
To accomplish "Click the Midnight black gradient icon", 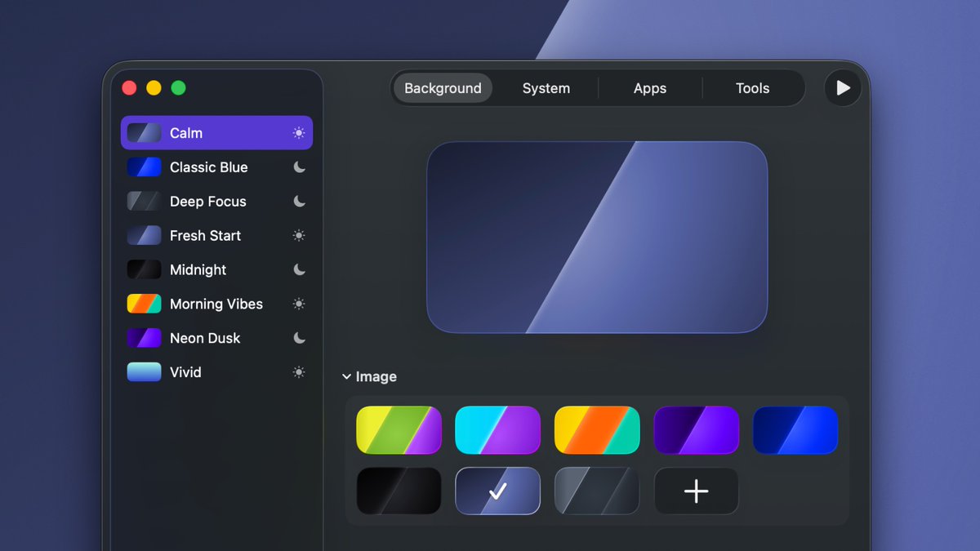I will (x=143, y=269).
